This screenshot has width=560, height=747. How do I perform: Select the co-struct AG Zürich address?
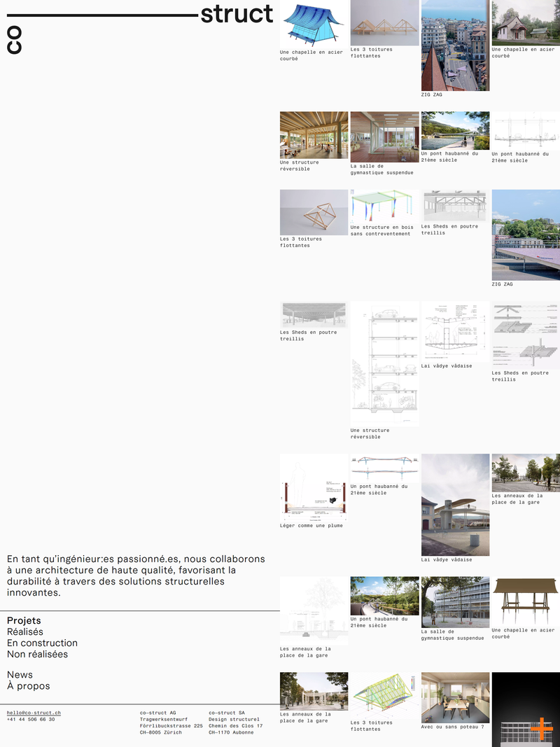(171, 722)
